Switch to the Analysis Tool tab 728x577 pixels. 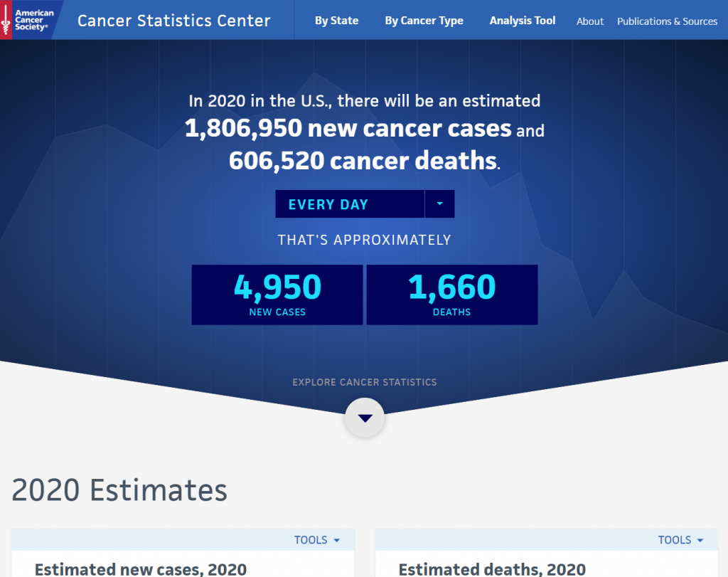(523, 21)
